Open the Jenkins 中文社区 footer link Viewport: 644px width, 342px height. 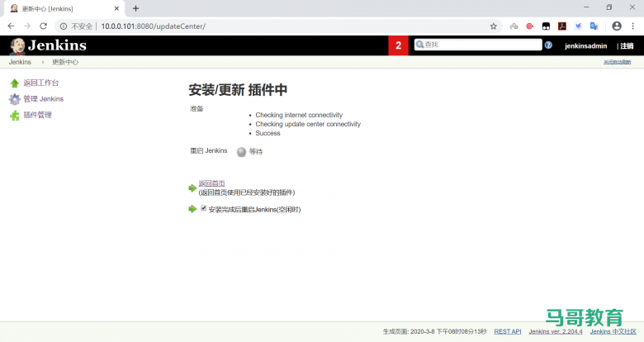(613, 331)
